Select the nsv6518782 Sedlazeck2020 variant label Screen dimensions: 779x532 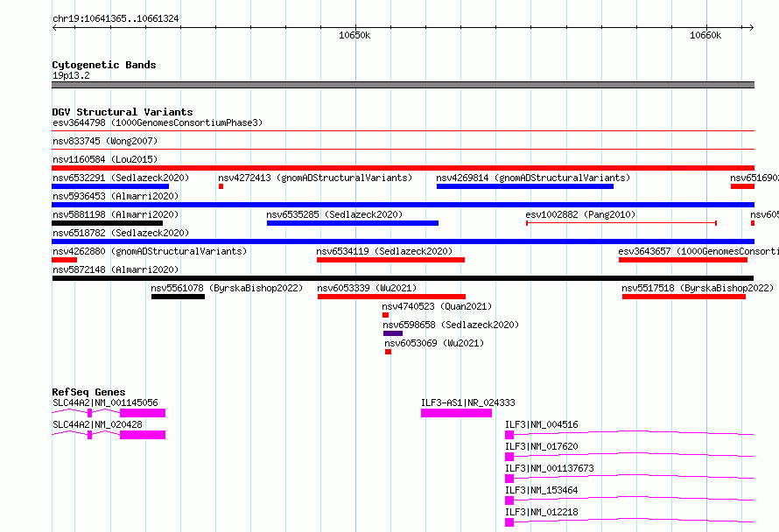coord(121,233)
